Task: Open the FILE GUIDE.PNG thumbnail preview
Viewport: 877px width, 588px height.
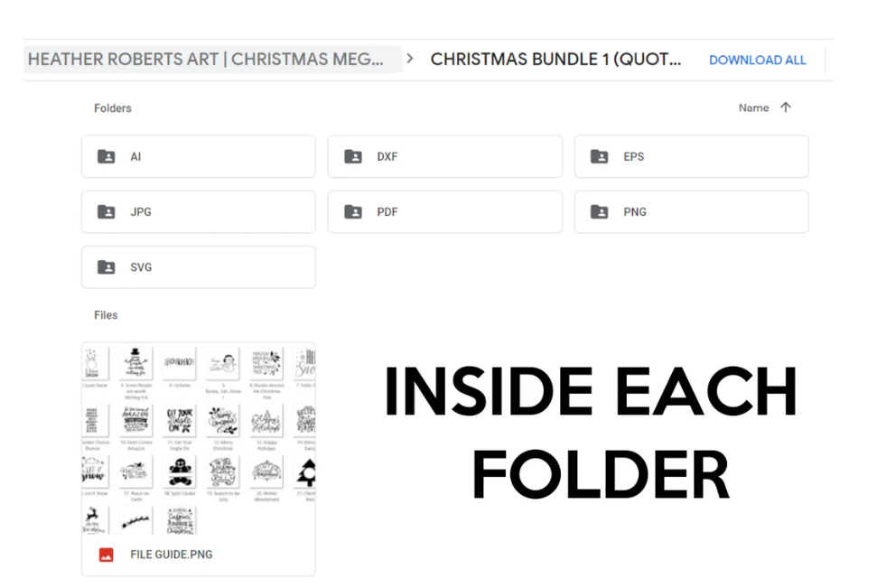Action: coord(199,439)
